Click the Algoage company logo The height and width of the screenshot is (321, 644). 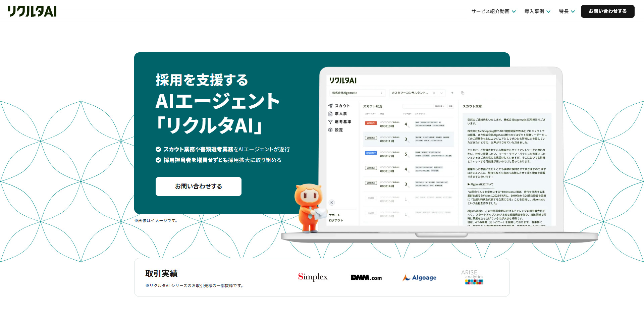(x=419, y=277)
